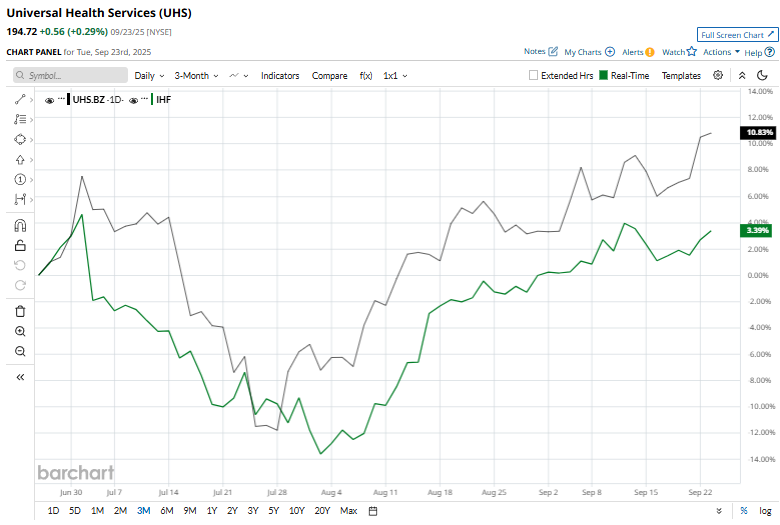Image resolution: width=780 pixels, height=525 pixels.
Task: Select the shapes drawing tool
Action: (20, 139)
